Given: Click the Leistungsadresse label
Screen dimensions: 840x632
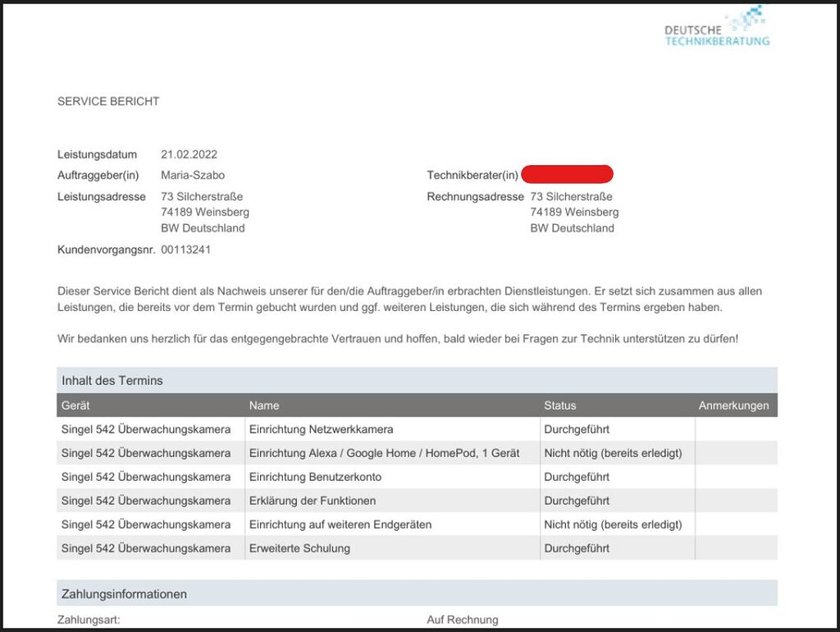Looking at the screenshot, I should click(101, 197).
